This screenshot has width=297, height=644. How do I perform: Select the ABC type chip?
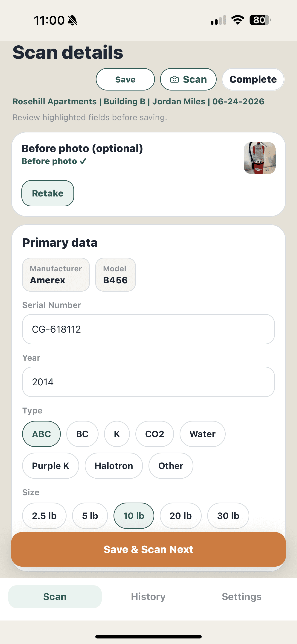tap(41, 434)
